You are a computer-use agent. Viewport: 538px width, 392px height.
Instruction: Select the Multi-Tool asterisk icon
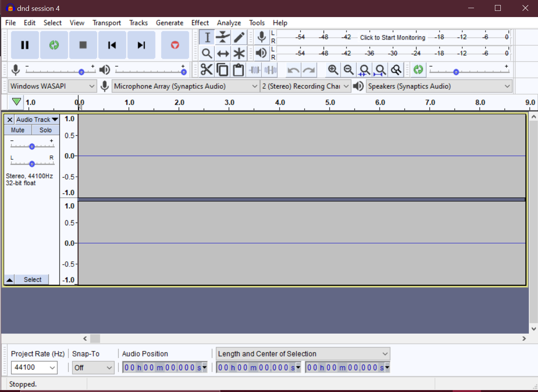click(x=239, y=53)
